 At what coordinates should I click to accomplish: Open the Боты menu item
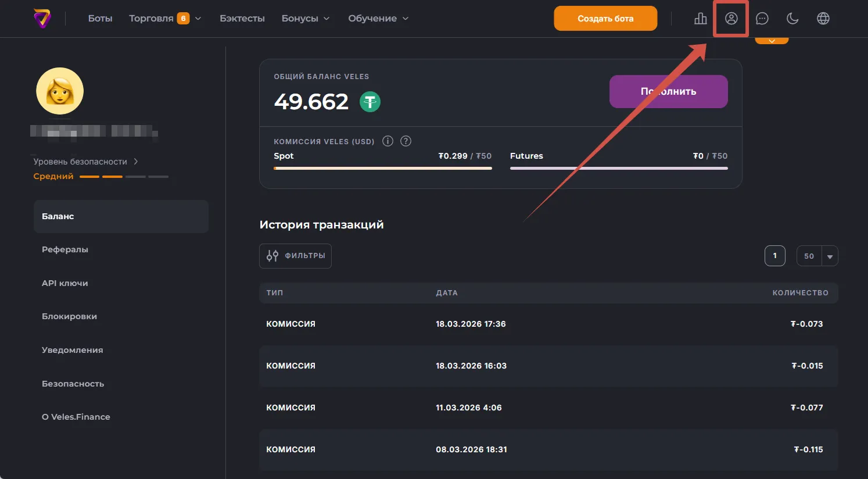tap(100, 19)
